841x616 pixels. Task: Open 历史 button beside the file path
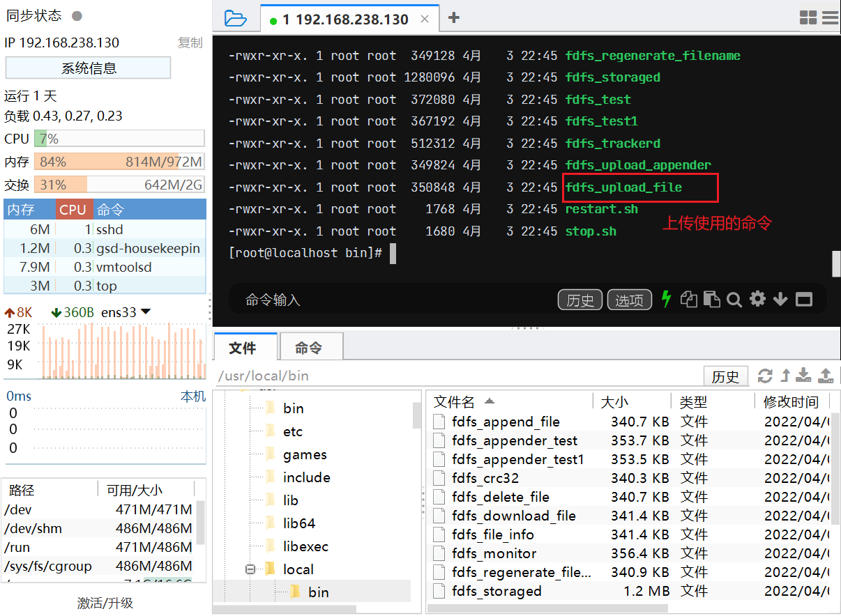coord(725,376)
